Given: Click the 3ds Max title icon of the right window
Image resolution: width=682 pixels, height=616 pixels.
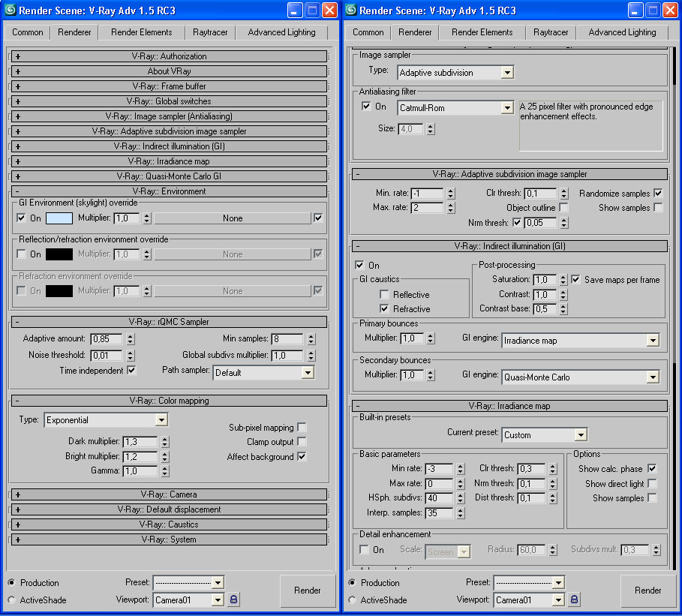Looking at the screenshot, I should tap(350, 10).
